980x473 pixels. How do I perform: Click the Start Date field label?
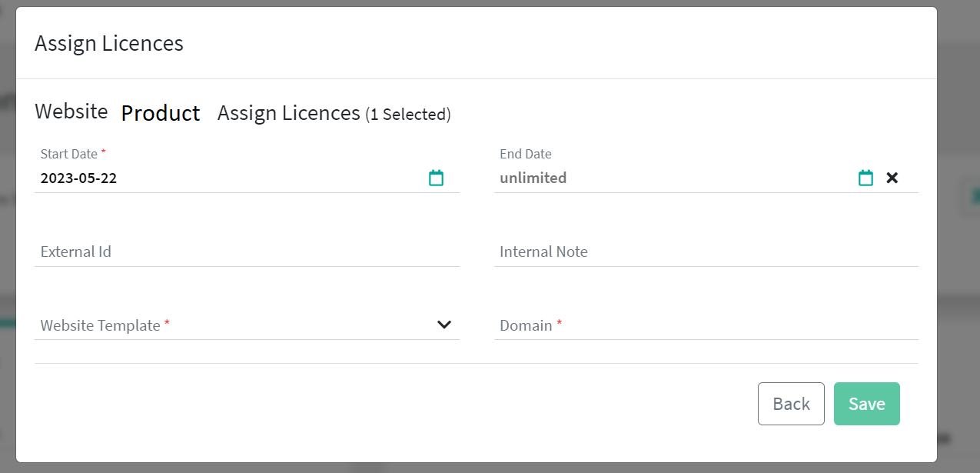pyautogui.click(x=69, y=154)
